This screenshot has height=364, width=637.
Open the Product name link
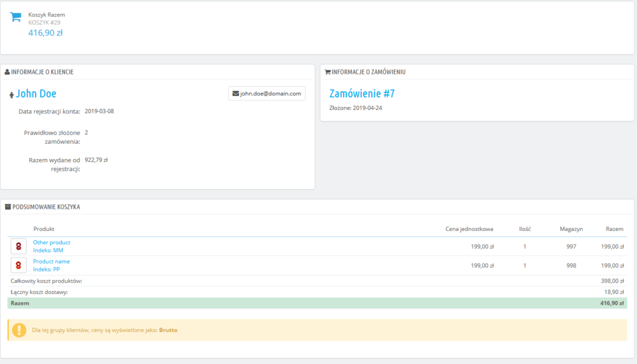click(x=51, y=262)
